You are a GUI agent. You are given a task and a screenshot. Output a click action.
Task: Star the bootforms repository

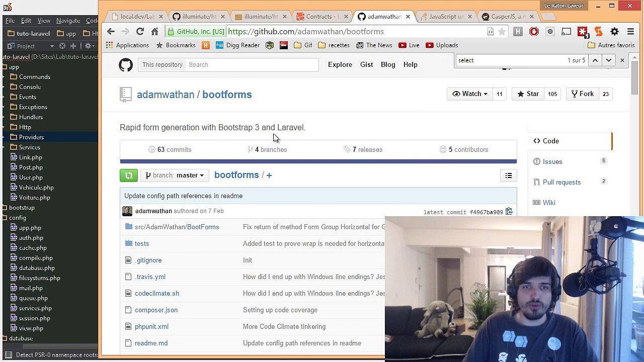(x=528, y=94)
